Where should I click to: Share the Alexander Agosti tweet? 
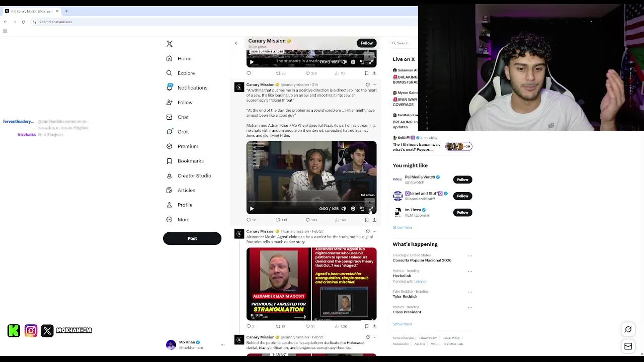(x=374, y=326)
